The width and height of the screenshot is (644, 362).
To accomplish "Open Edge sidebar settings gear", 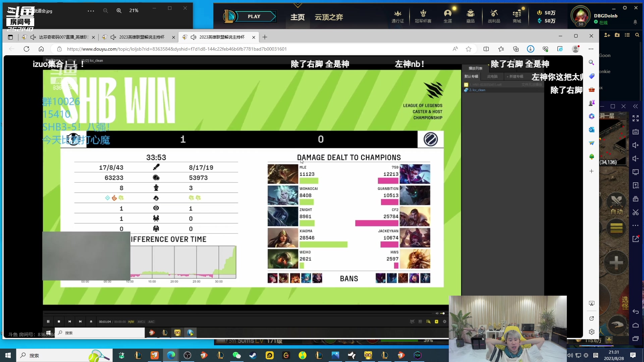I will tap(591, 332).
